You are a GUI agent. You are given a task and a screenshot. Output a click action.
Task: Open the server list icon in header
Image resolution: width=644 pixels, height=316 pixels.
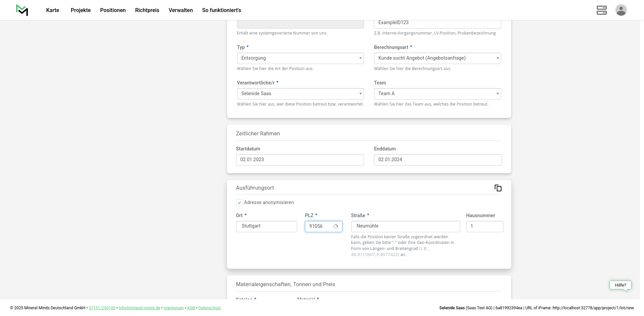click(601, 10)
